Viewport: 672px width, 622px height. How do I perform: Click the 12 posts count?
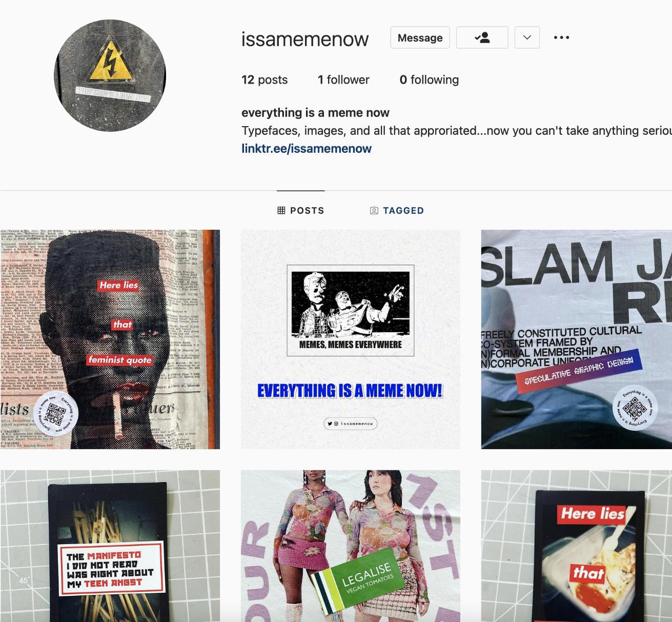[x=264, y=79]
